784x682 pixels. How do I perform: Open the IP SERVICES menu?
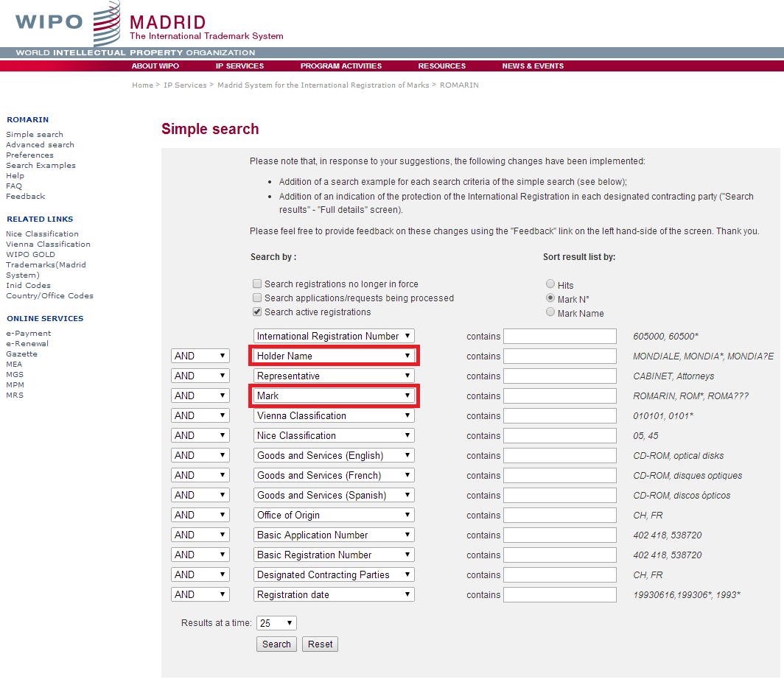click(x=239, y=66)
